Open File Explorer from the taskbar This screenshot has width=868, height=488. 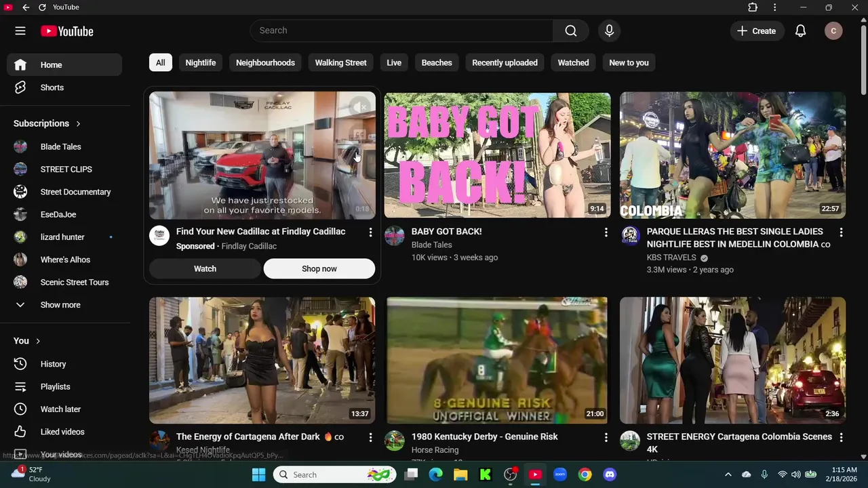tap(460, 474)
